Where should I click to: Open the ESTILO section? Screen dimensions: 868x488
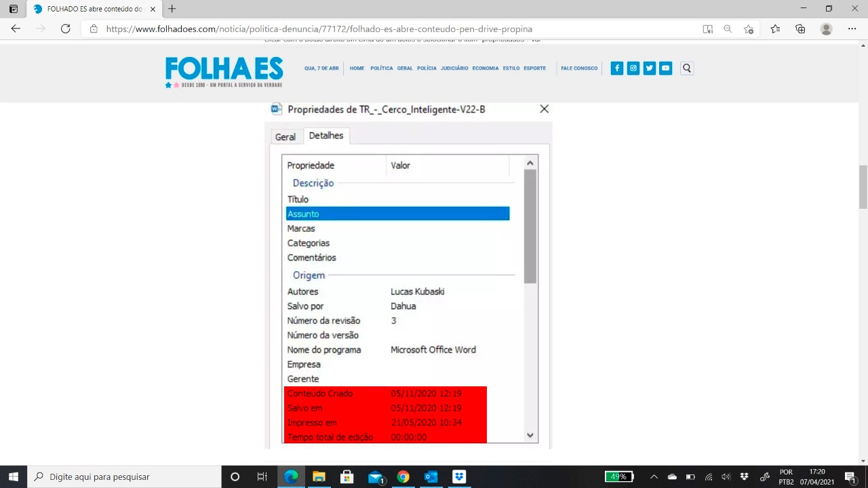[511, 68]
